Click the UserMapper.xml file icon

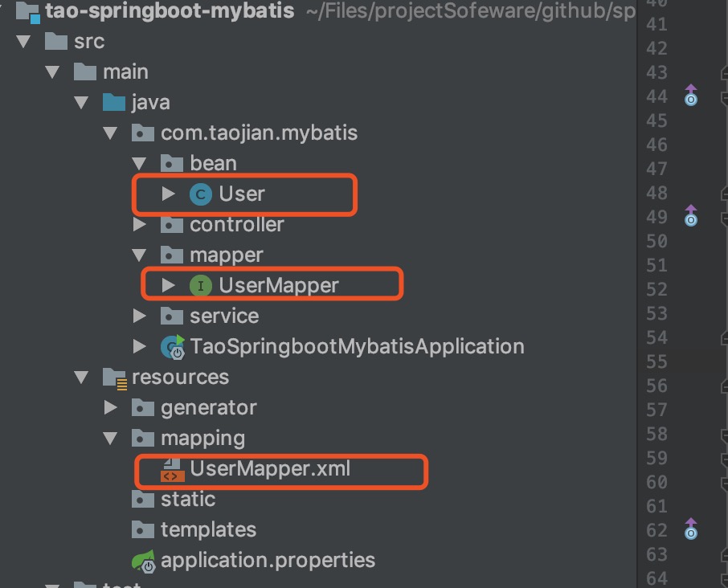172,469
